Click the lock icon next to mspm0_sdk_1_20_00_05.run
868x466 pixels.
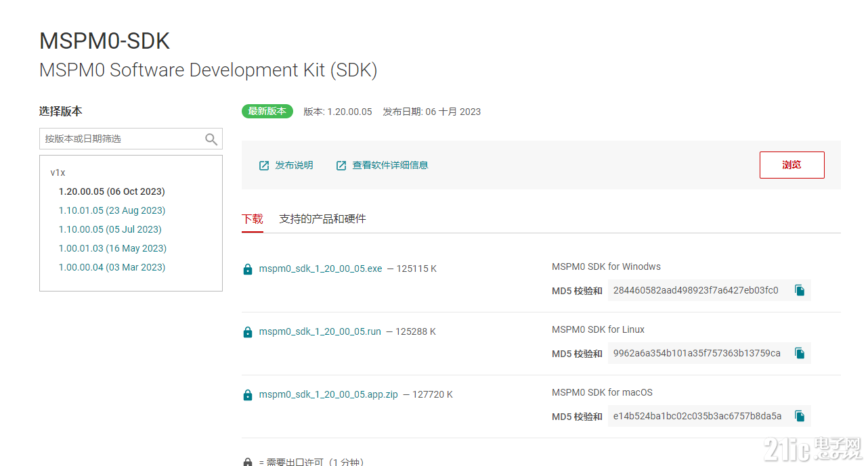(x=248, y=332)
